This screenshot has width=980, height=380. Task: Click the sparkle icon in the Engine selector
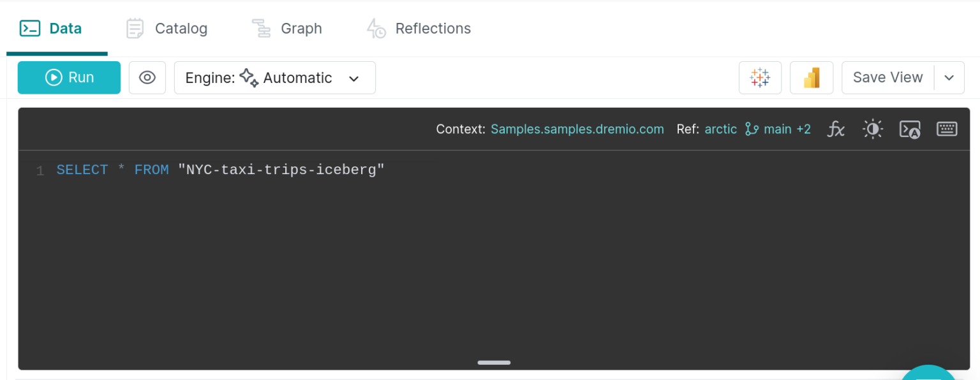click(x=248, y=77)
